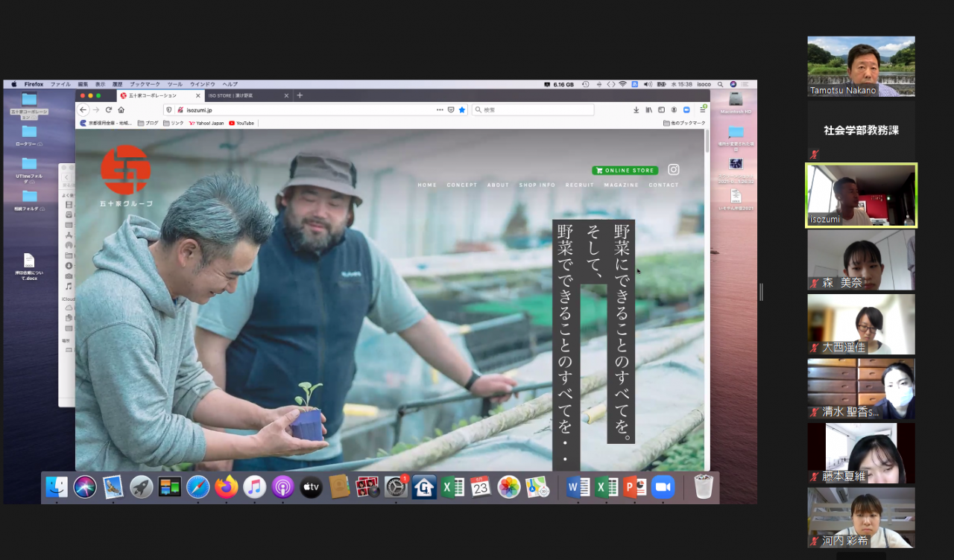Open the RECRUIT navigation link
The image size is (954, 560).
pos(580,185)
